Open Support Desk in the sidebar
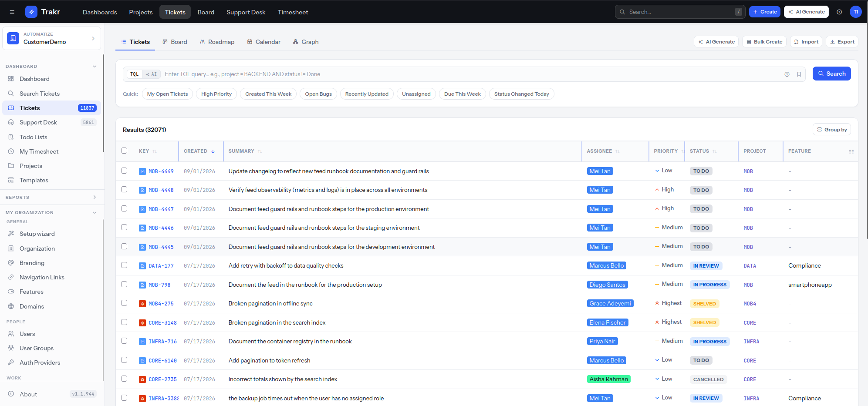The width and height of the screenshot is (868, 406). coord(51,122)
